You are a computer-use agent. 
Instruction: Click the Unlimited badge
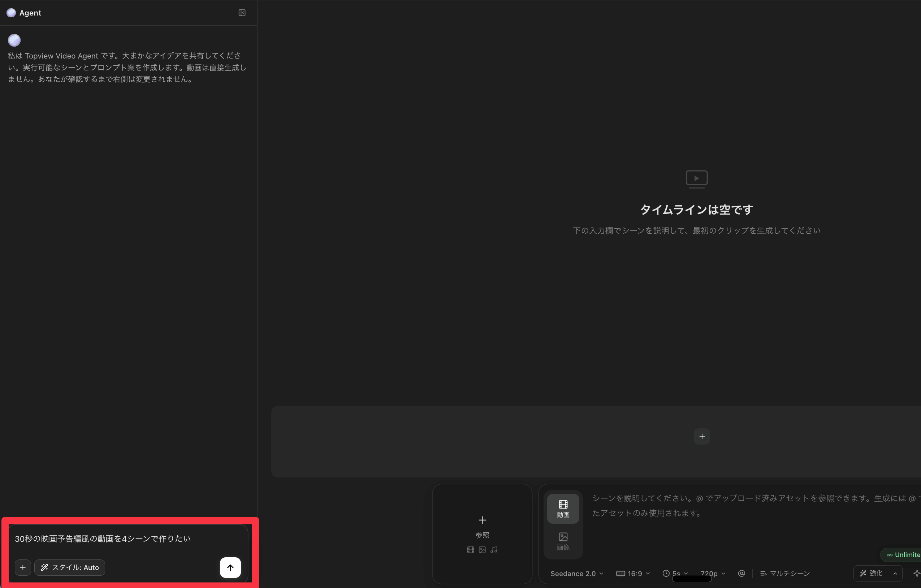tap(903, 554)
